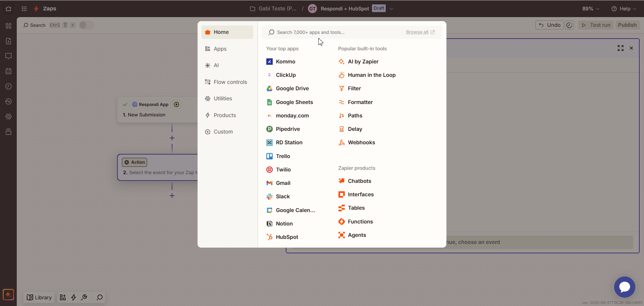Pick Google Sheets app

coord(289,102)
